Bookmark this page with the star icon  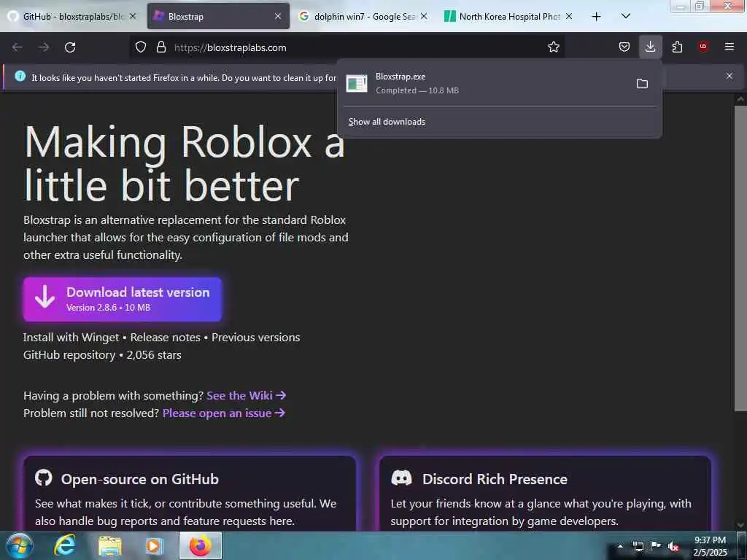tap(553, 47)
